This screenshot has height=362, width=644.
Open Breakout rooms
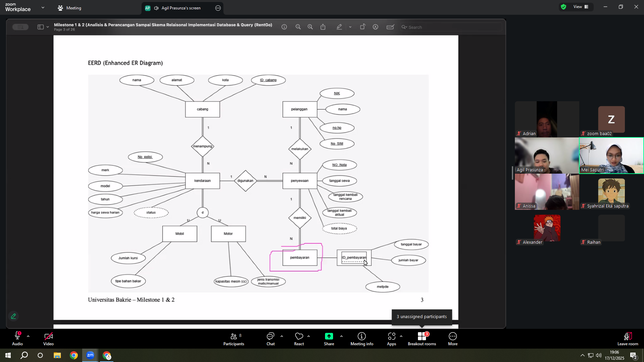tap(422, 339)
